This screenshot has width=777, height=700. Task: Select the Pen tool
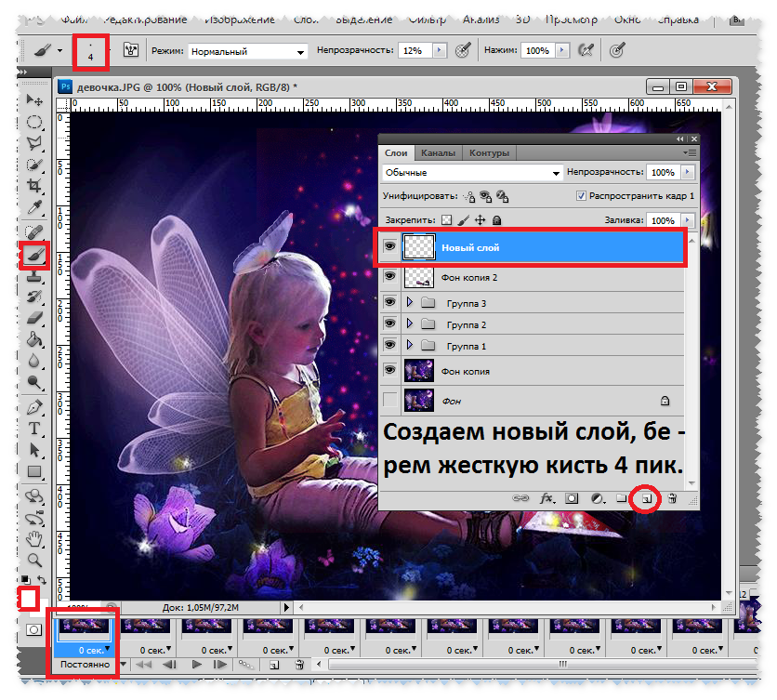34,407
